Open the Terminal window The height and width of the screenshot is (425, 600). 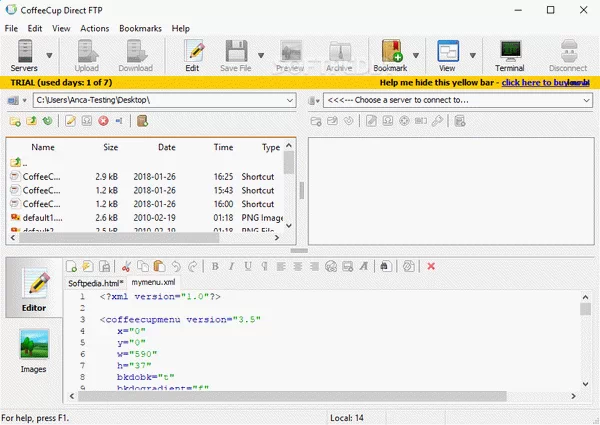click(510, 56)
